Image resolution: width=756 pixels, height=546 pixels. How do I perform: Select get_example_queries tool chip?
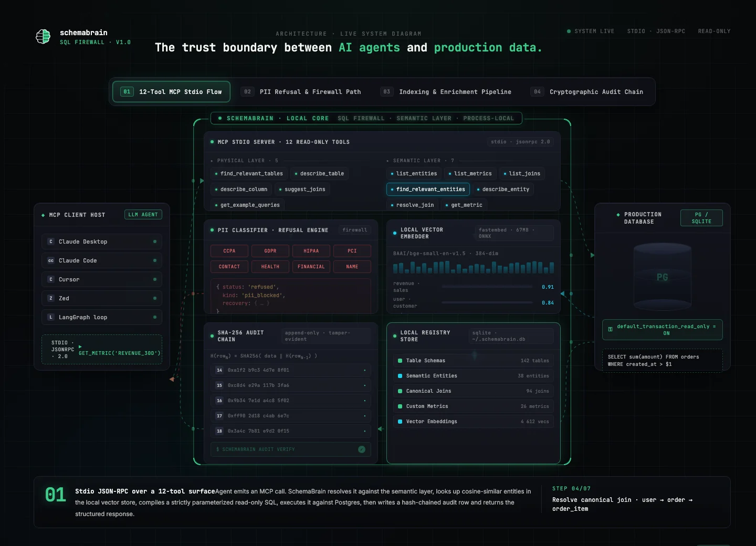[247, 205]
